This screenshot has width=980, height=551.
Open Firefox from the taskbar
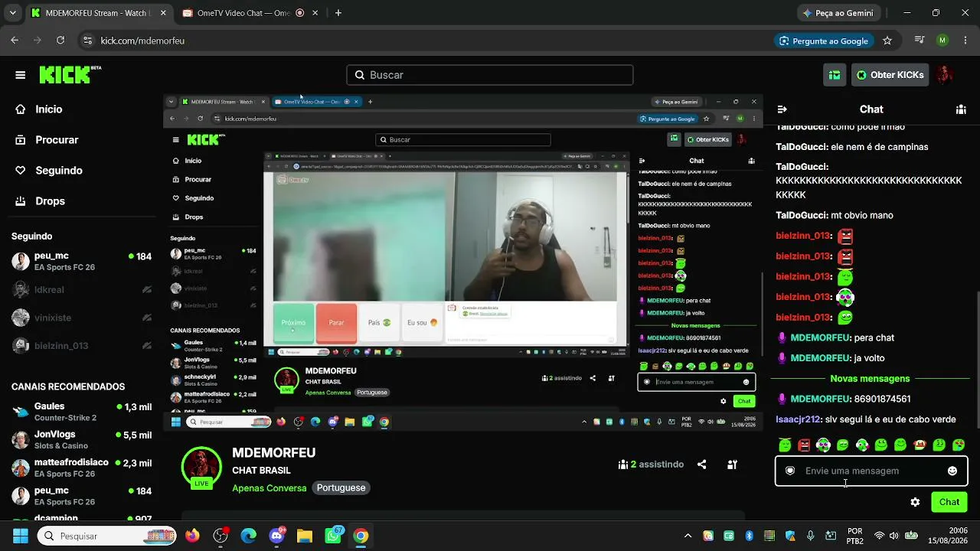click(192, 536)
